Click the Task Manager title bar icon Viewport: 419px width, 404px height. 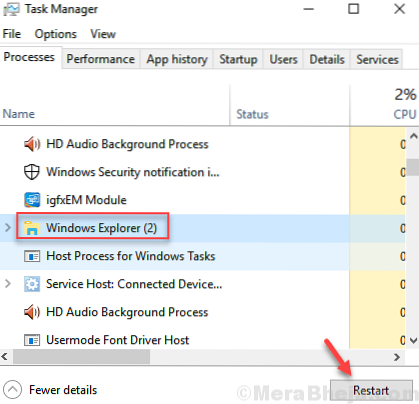pos(11,9)
